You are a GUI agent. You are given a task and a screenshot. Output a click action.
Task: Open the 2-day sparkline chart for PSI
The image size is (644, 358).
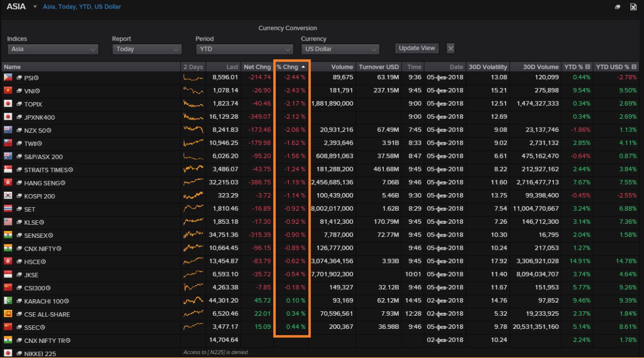click(194, 78)
